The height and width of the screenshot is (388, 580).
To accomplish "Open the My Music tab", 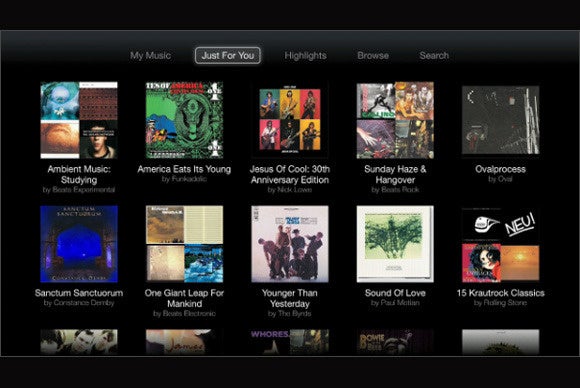I will 150,55.
